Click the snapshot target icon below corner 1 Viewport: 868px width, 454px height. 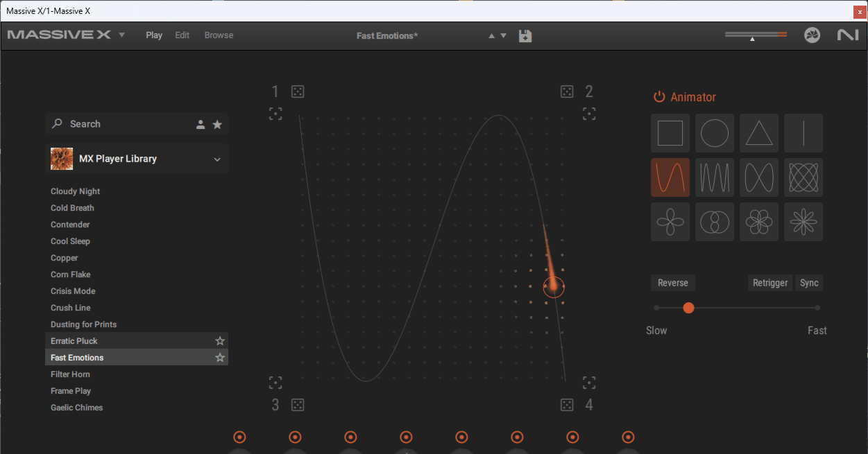[x=275, y=114]
